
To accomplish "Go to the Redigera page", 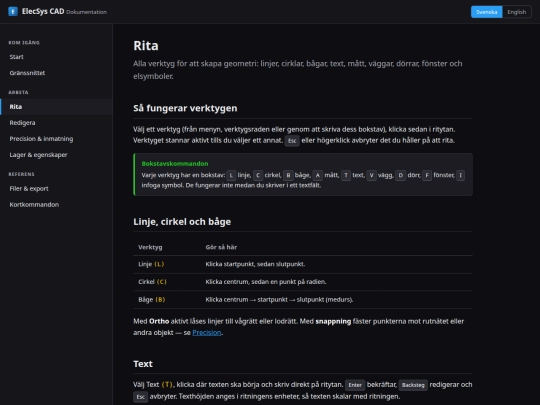I will click(56, 123).
